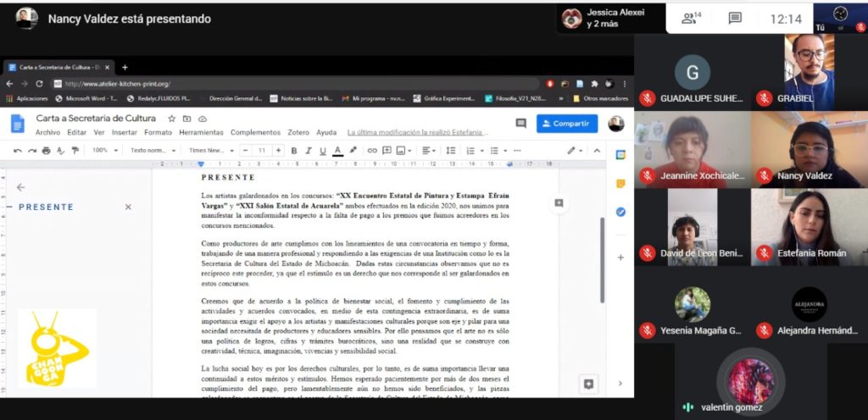The width and height of the screenshot is (868, 420).
Task: Show more toolbar options ellipsis
Action: pos(517,151)
